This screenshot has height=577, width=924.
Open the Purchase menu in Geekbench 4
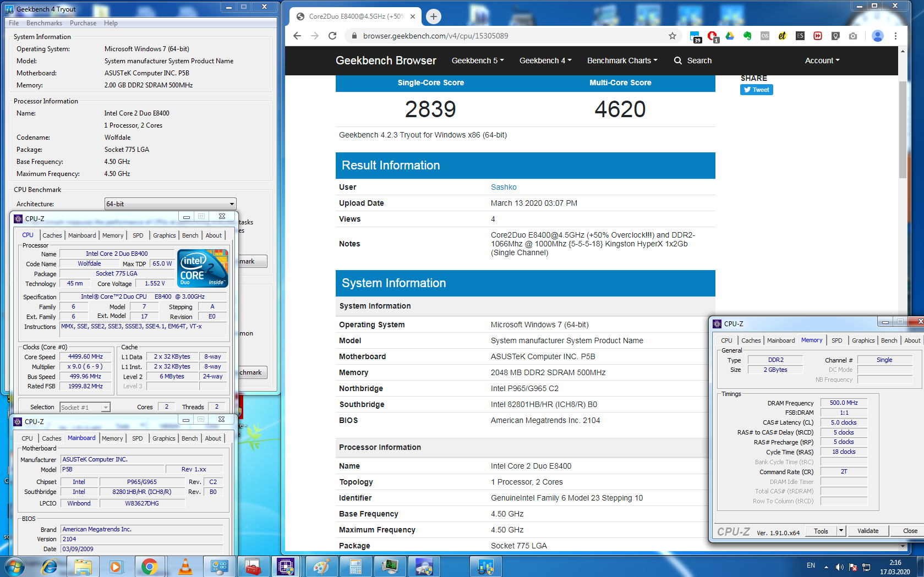point(83,23)
